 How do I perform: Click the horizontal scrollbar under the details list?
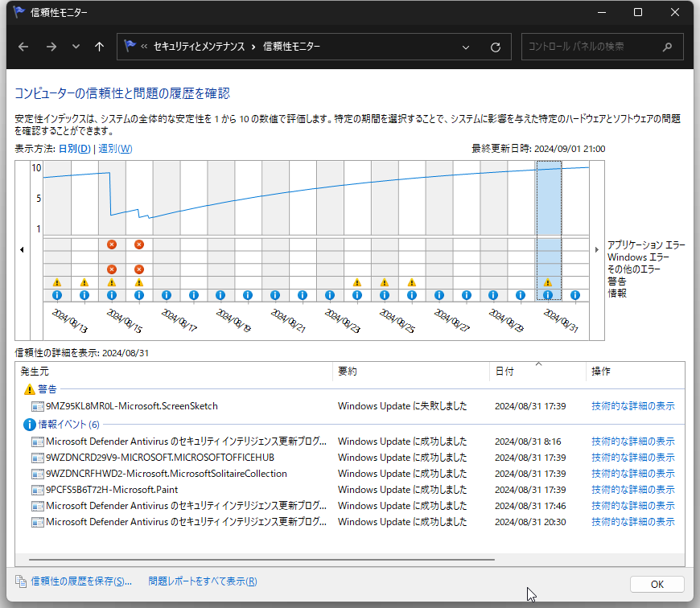tap(261, 559)
